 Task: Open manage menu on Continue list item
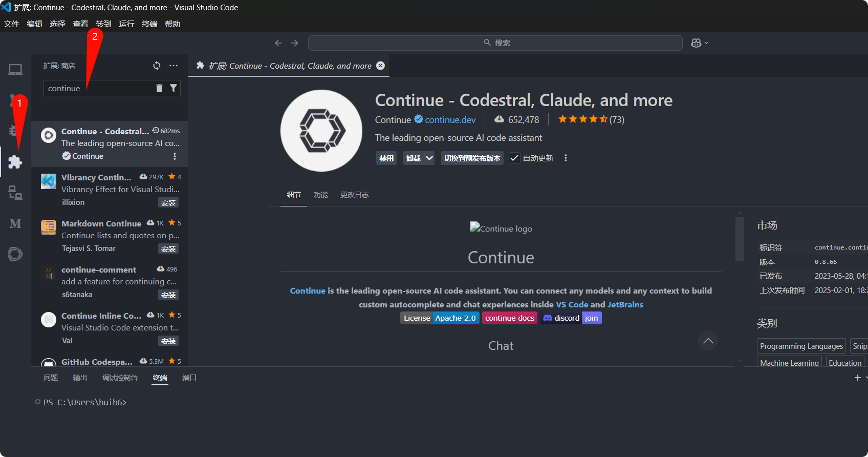click(175, 156)
